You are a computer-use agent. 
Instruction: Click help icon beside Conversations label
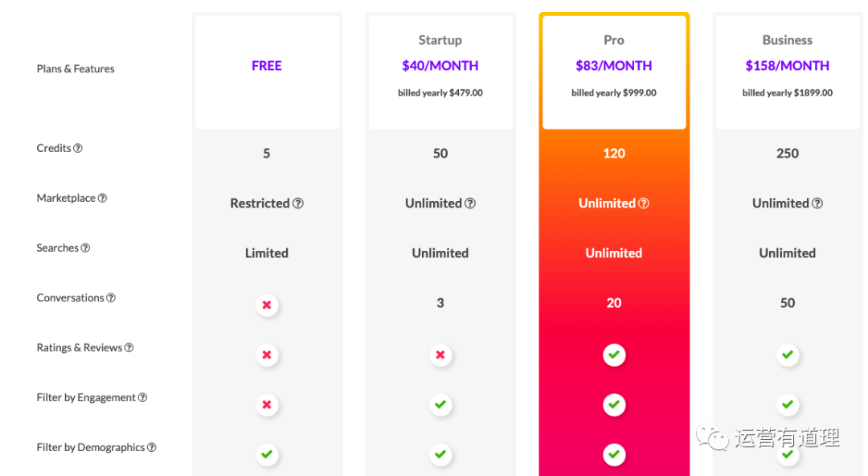point(111,298)
